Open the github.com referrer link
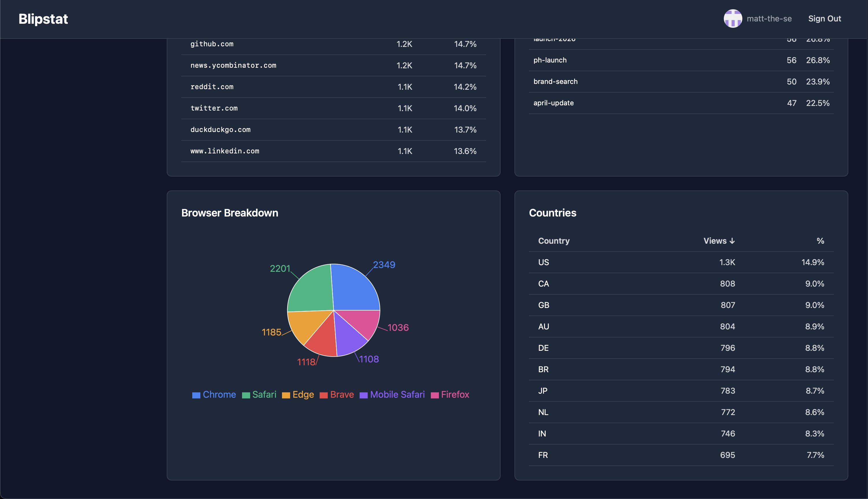The height and width of the screenshot is (499, 868). [x=212, y=44]
